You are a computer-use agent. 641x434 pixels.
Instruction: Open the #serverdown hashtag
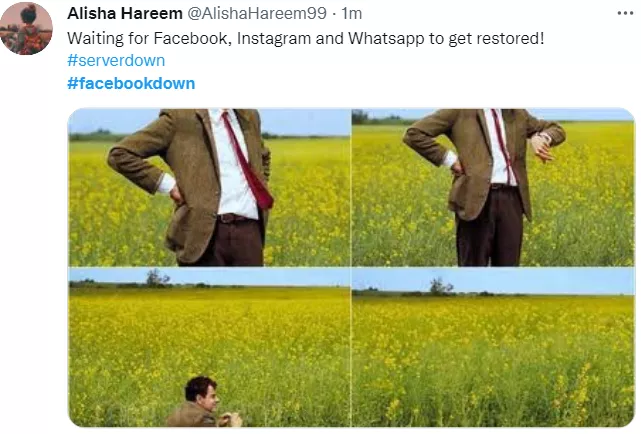click(116, 60)
